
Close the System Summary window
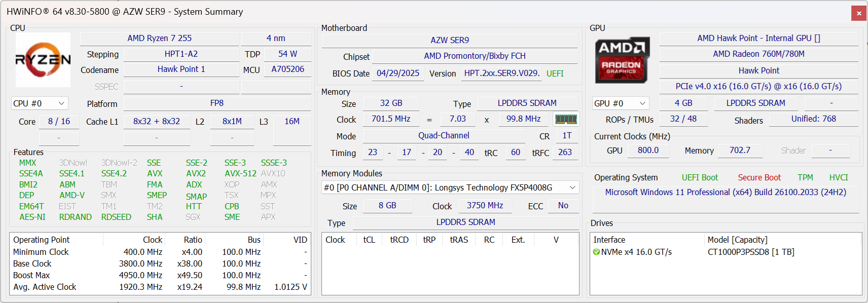click(x=859, y=13)
